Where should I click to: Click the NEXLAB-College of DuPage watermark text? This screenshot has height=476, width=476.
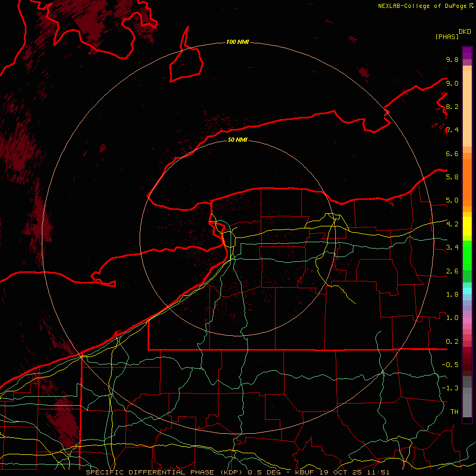tap(425, 6)
